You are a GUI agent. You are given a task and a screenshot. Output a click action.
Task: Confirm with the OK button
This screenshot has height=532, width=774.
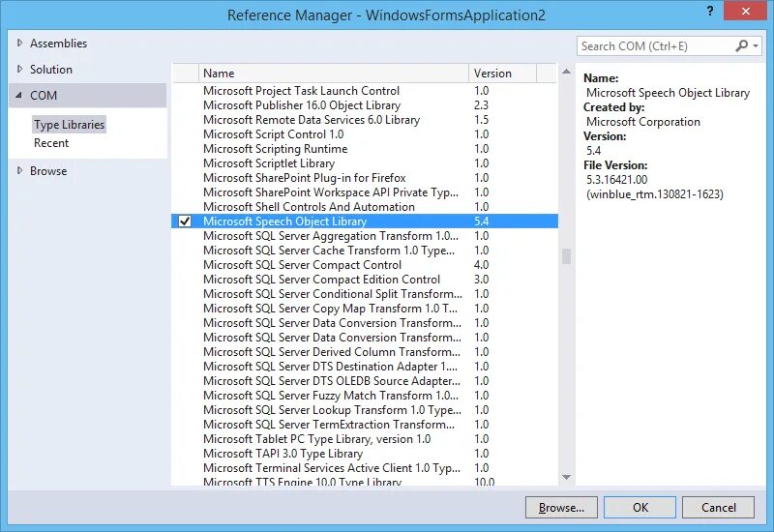(640, 507)
